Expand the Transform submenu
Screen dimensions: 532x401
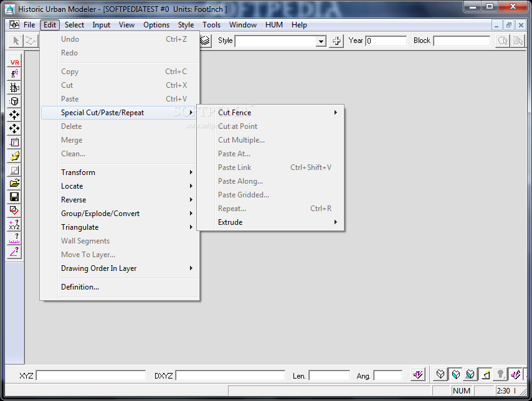[x=120, y=172]
